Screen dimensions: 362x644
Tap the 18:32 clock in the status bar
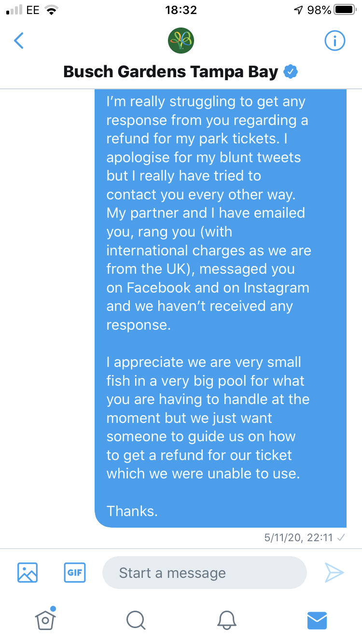[x=181, y=10]
